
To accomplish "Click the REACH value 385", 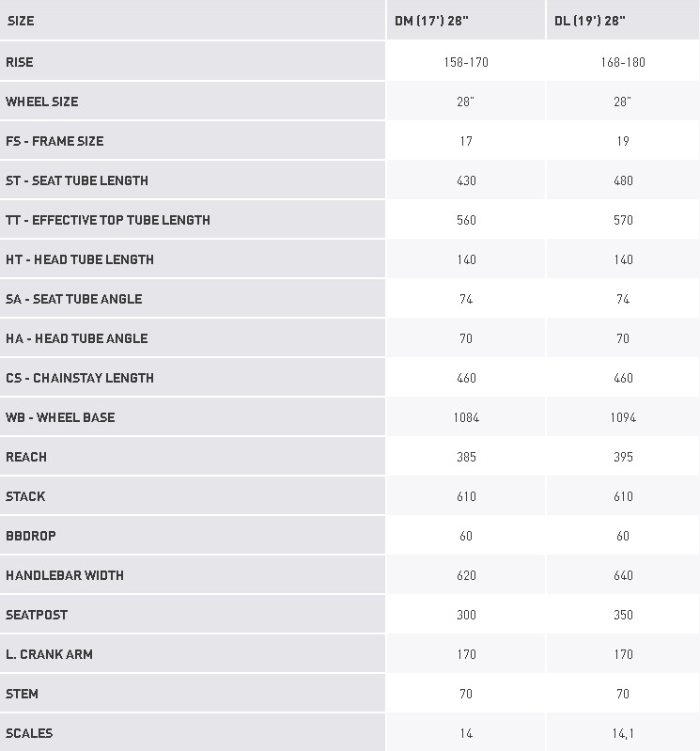I will (x=466, y=457).
